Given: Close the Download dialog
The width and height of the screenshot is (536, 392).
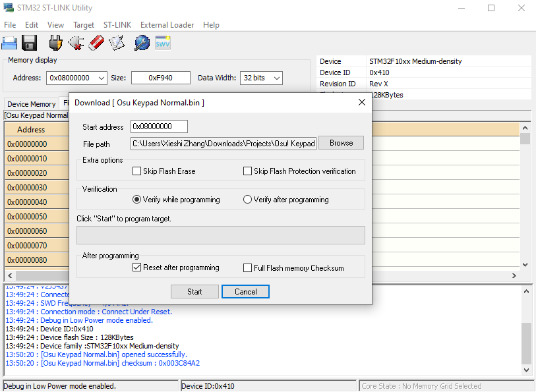Looking at the screenshot, I should click(362, 102).
